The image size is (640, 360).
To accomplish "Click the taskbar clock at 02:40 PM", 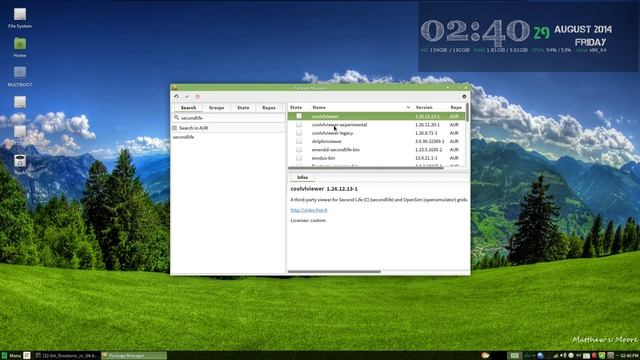I will pyautogui.click(x=629, y=356).
